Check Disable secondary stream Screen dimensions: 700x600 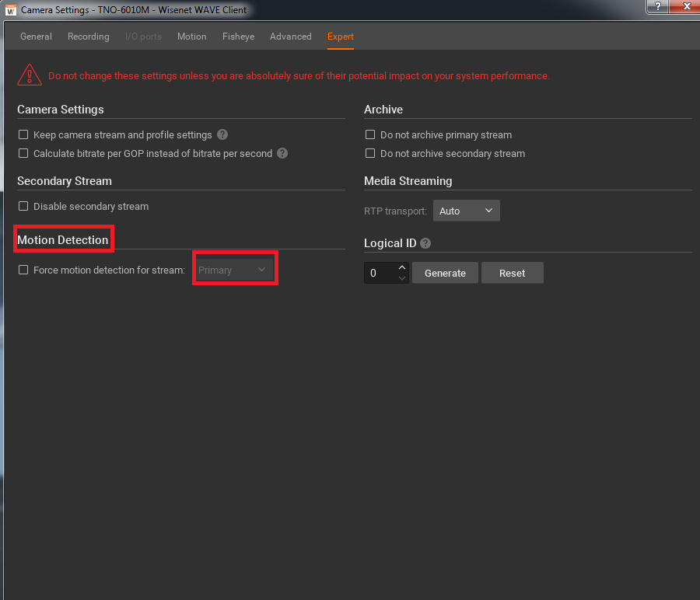23,206
